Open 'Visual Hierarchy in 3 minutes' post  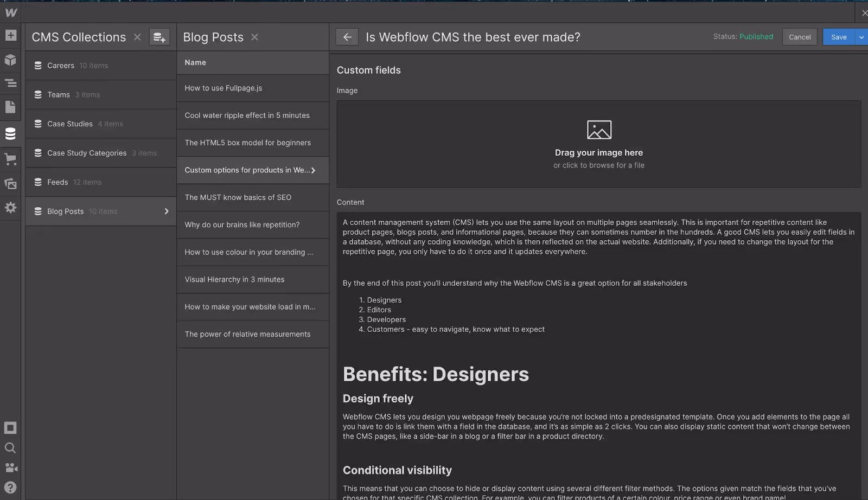(253, 279)
